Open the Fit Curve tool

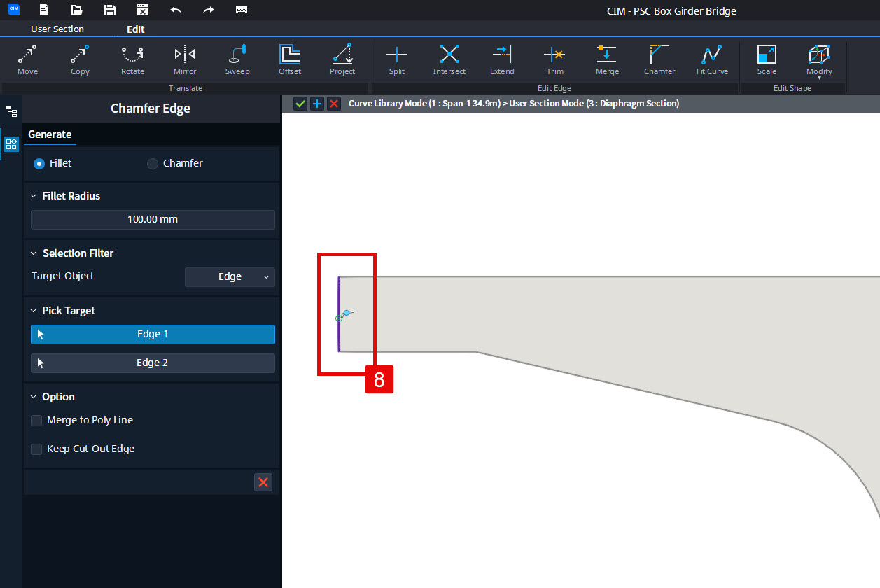(711, 59)
